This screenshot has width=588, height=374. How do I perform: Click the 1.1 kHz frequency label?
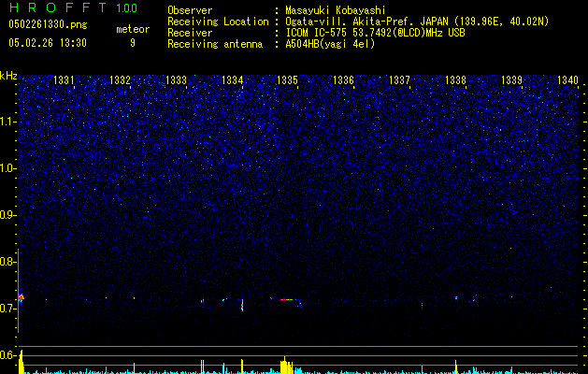click(x=7, y=122)
